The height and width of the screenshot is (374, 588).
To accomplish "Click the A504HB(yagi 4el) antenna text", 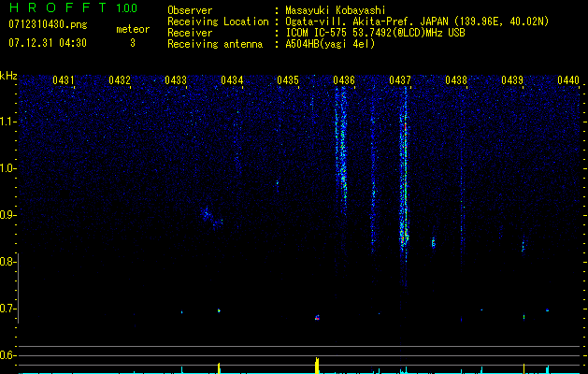I will point(330,44).
